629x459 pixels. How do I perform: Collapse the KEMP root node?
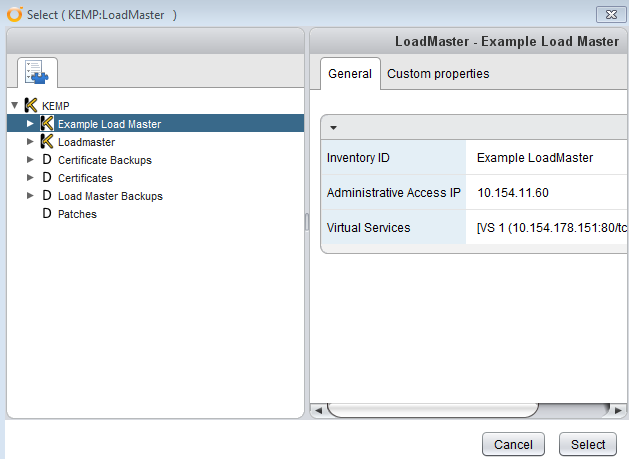(x=15, y=106)
